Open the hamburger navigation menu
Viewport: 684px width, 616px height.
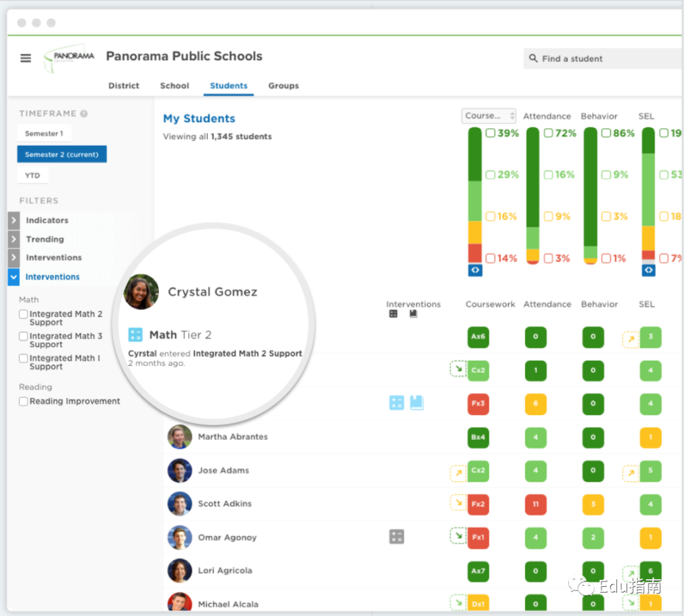[25, 58]
